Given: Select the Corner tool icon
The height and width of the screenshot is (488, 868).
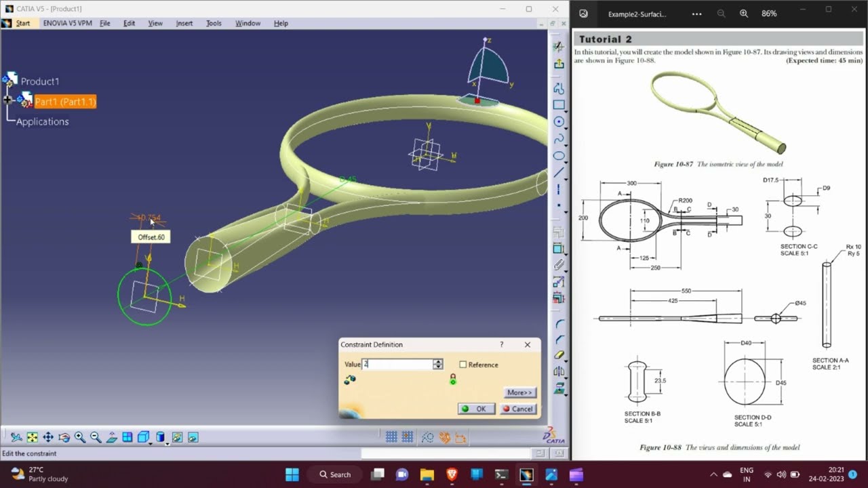Looking at the screenshot, I should point(559,323).
